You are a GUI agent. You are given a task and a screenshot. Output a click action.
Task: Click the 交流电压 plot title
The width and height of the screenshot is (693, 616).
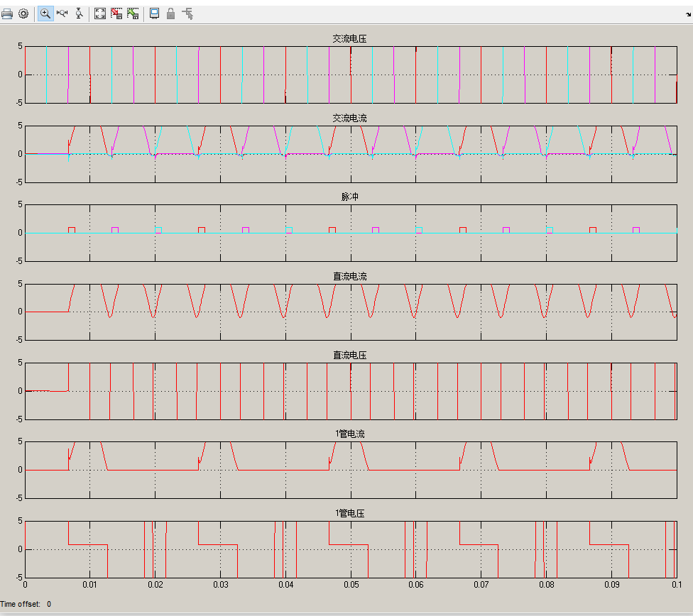[349, 39]
